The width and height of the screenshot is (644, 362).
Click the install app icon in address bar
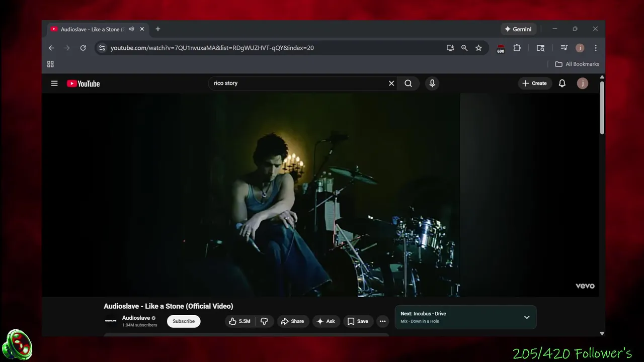[450, 48]
